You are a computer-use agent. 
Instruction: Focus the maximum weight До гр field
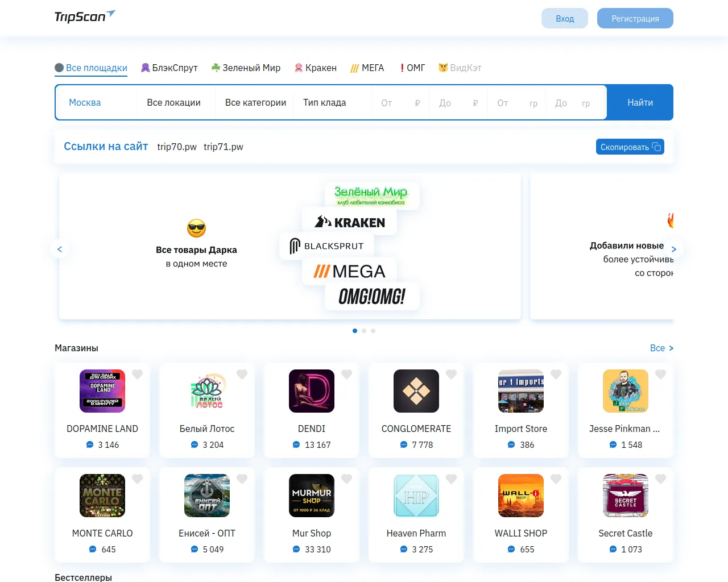point(575,103)
